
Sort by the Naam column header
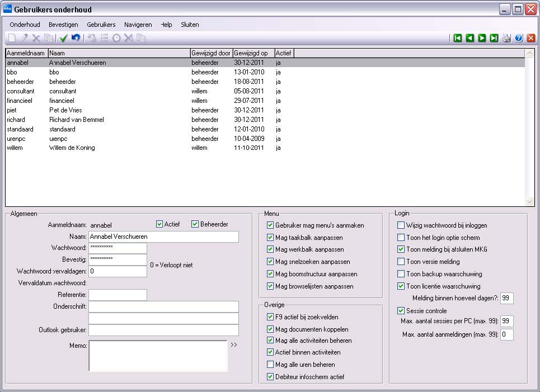pyautogui.click(x=119, y=53)
